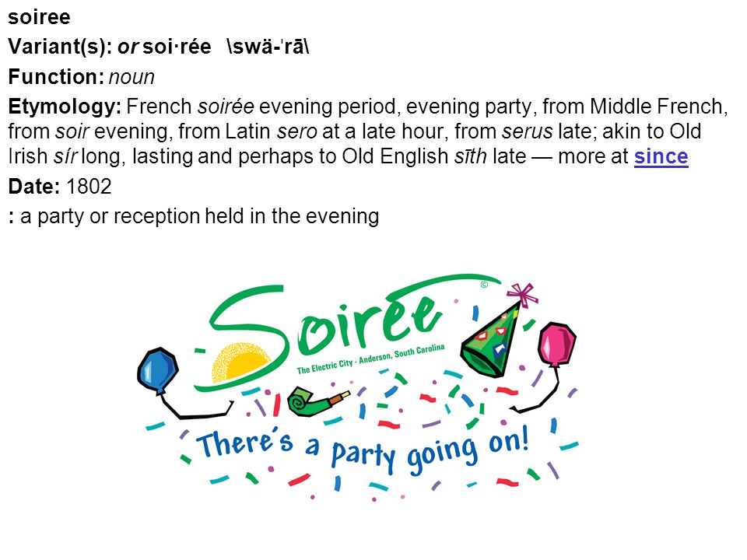Click the blue balloon graphic

pyautogui.click(x=158, y=371)
